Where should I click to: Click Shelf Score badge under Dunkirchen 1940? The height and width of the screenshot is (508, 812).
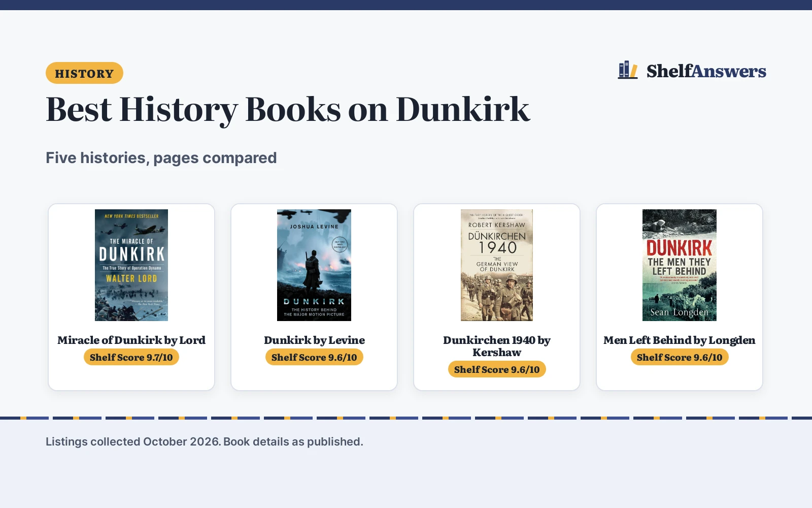pyautogui.click(x=497, y=369)
